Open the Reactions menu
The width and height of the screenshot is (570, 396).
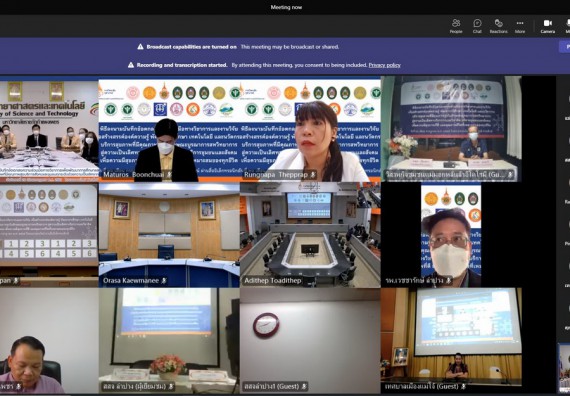coord(498,26)
